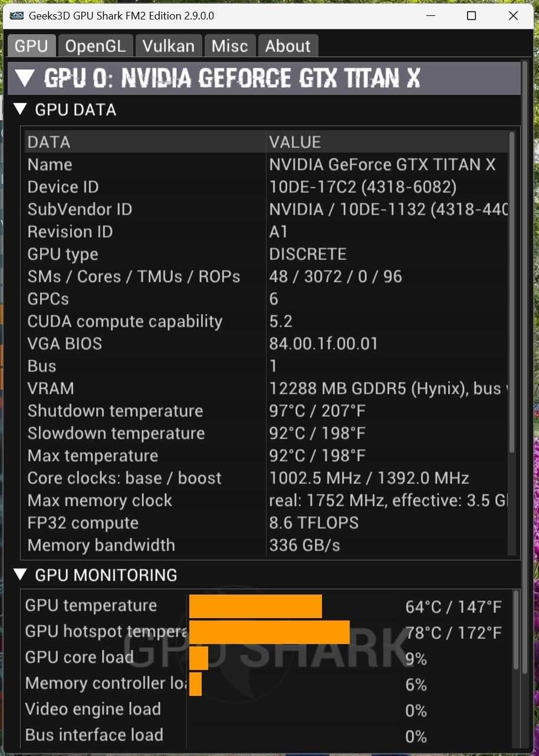The image size is (539, 756).
Task: Click value '1002.5 MHz / 1392.0 MHz'
Action: (369, 478)
